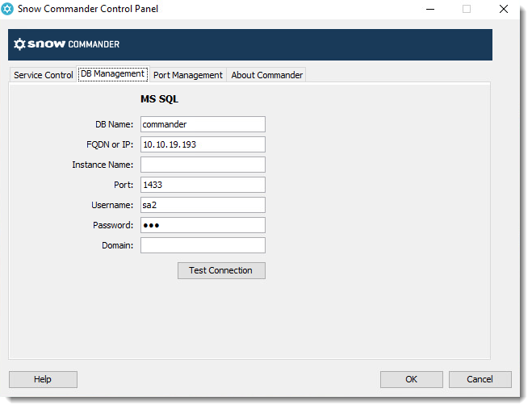Open the About Commander tab
The width and height of the screenshot is (532, 409).
pyautogui.click(x=266, y=75)
